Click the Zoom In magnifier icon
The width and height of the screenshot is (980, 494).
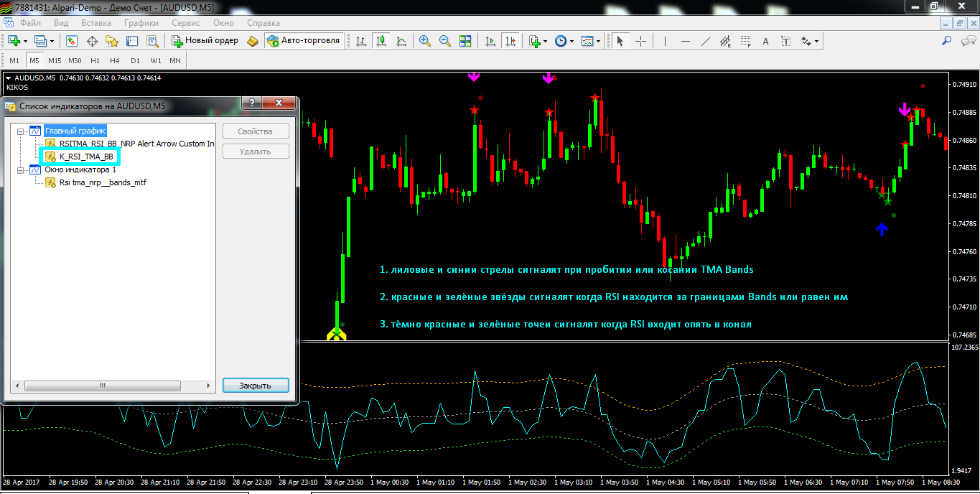click(x=425, y=41)
